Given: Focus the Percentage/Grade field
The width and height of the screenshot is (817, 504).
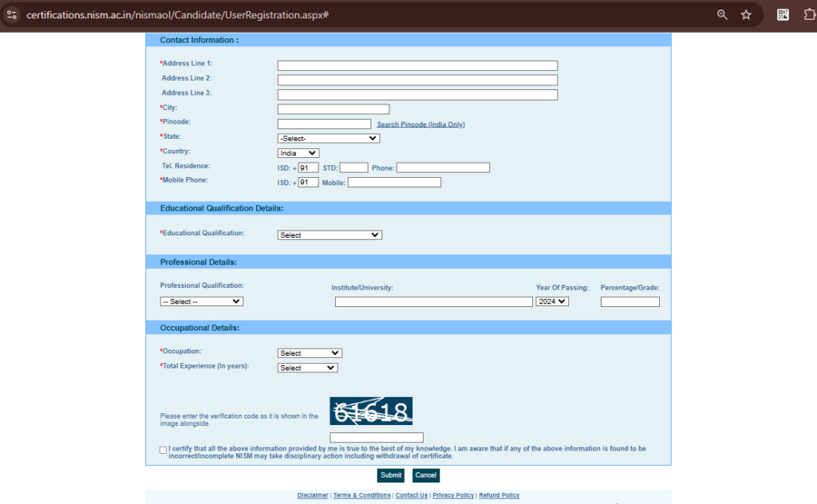Looking at the screenshot, I should 630,302.
